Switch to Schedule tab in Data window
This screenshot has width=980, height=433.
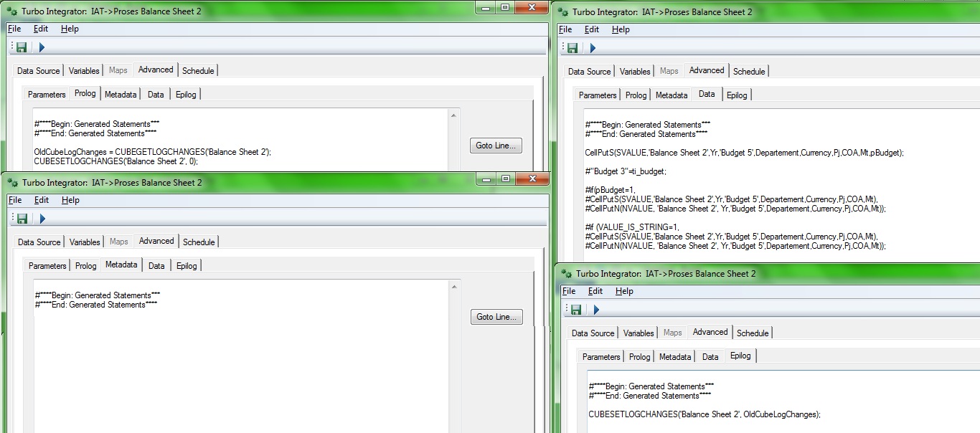click(x=749, y=72)
